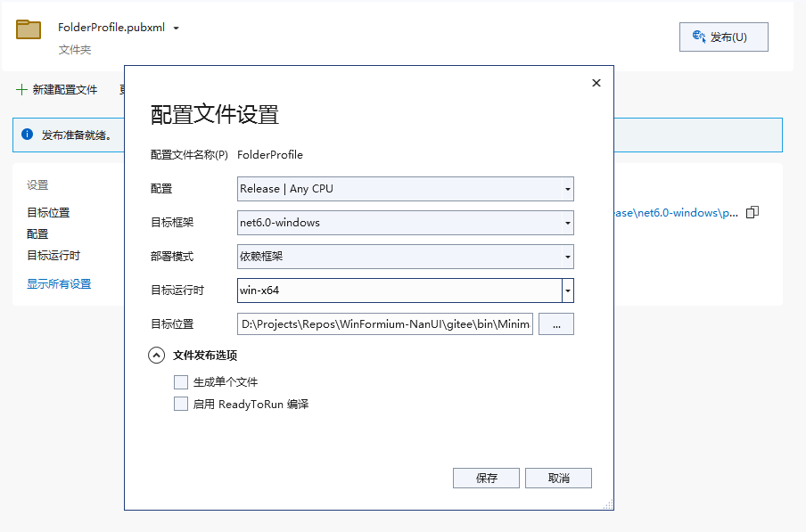Click the 配置文件名称(P) label in dialog
Screen dimensions: 806x532
coord(189,154)
